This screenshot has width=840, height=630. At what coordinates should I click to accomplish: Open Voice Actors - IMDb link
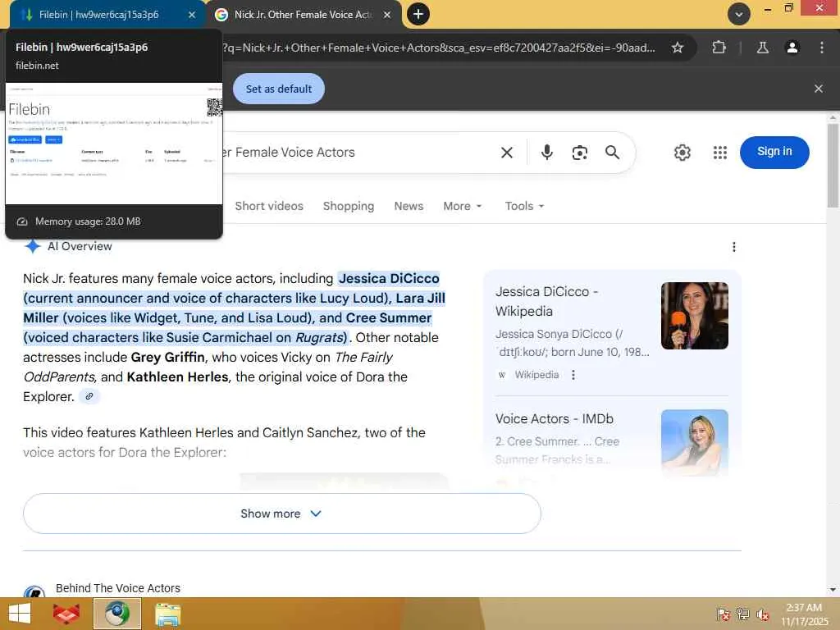(x=554, y=419)
